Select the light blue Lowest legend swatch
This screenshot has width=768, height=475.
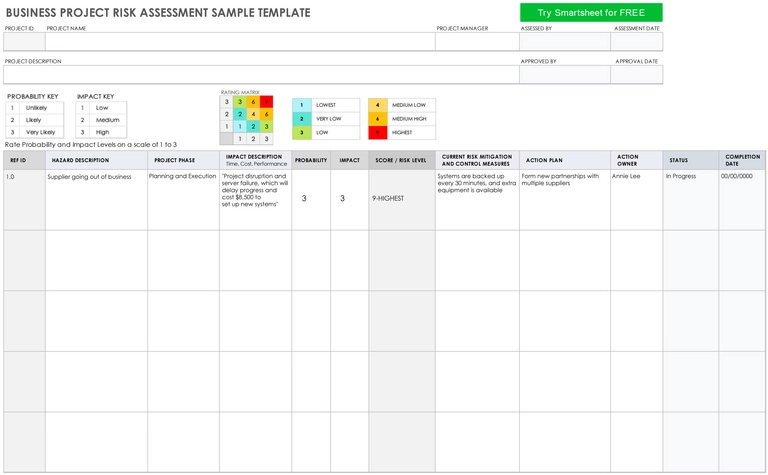[x=302, y=105]
